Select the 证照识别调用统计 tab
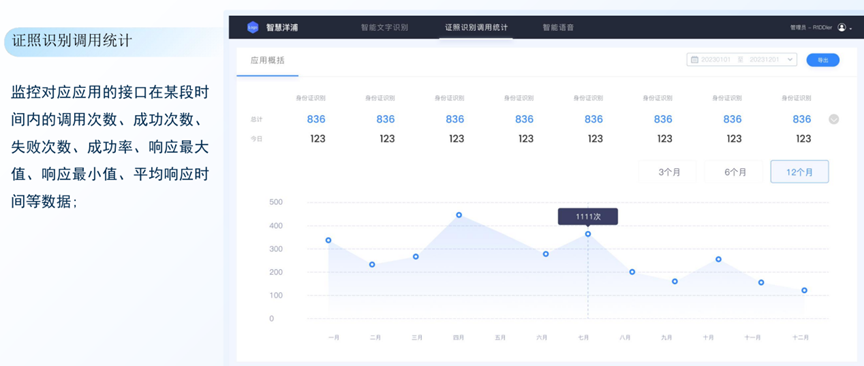The height and width of the screenshot is (366, 864). tap(476, 27)
